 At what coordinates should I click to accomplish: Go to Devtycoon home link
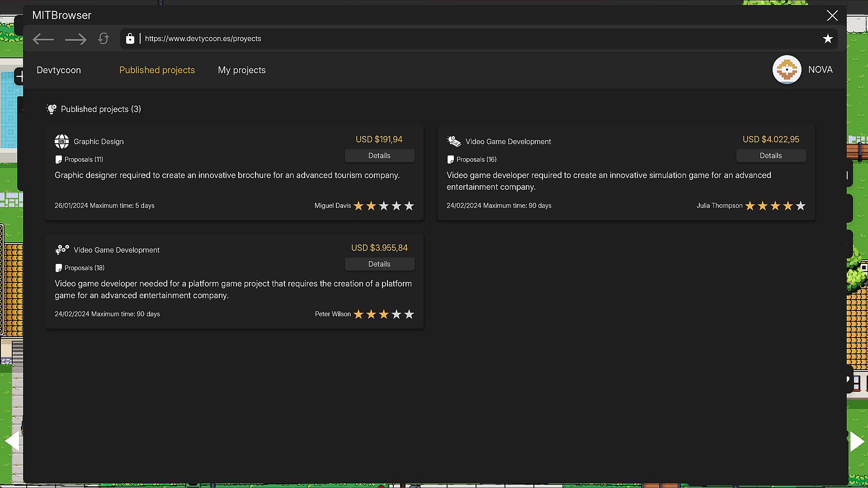[x=59, y=70]
